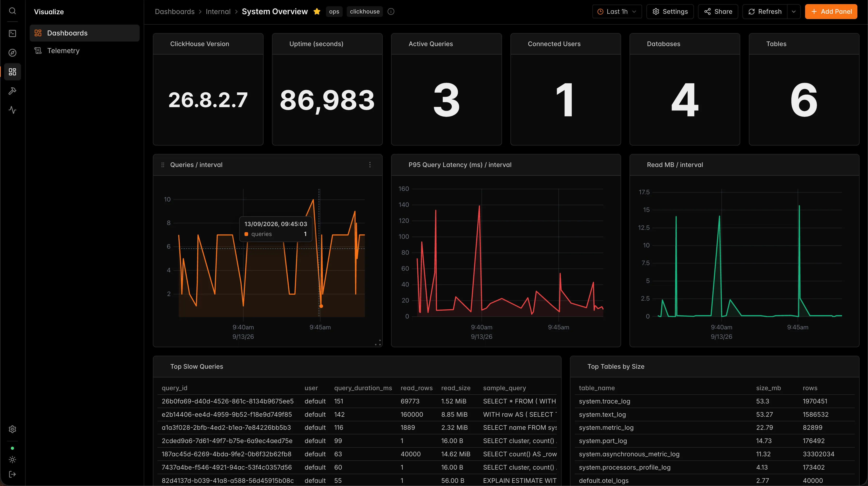868x486 pixels.
Task: Click the resize handle at Queries panel corner
Action: coord(378,343)
